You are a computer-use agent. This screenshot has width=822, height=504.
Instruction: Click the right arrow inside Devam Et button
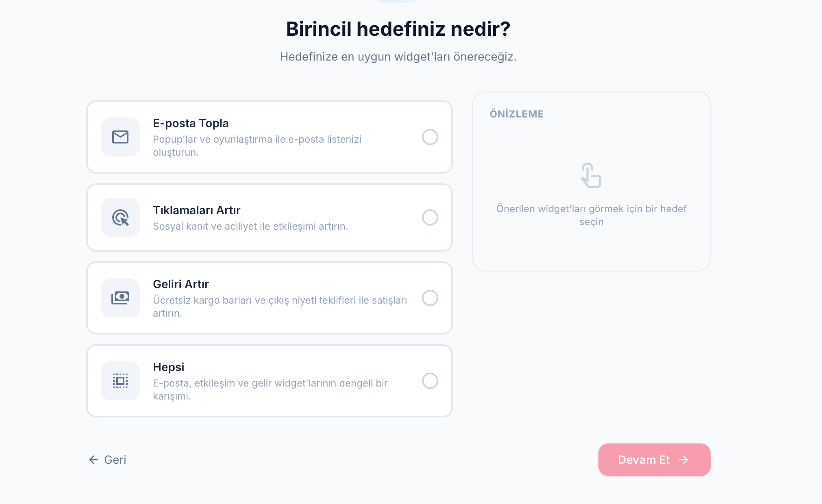click(685, 460)
